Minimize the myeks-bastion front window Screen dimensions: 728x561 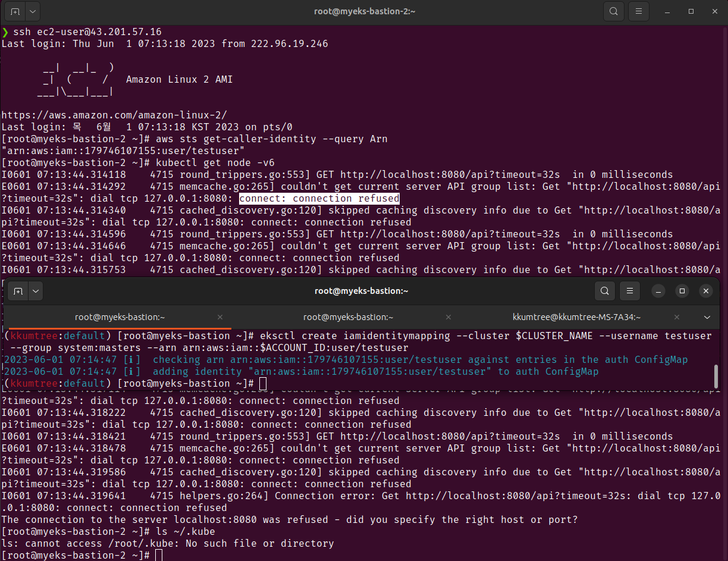point(659,291)
